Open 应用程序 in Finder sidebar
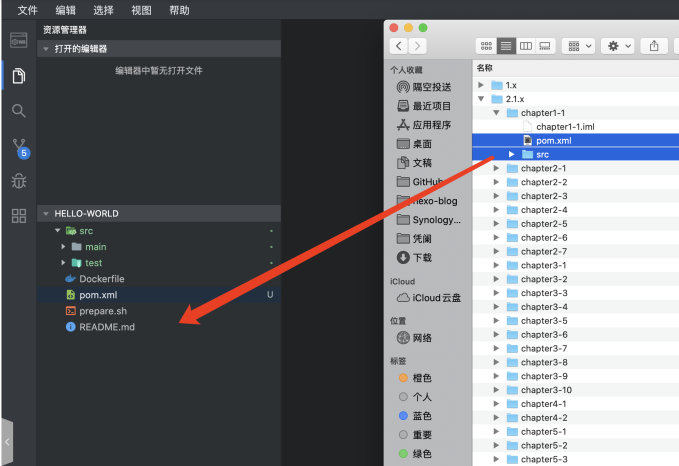Screen dimensions: 679x466 click(424, 125)
